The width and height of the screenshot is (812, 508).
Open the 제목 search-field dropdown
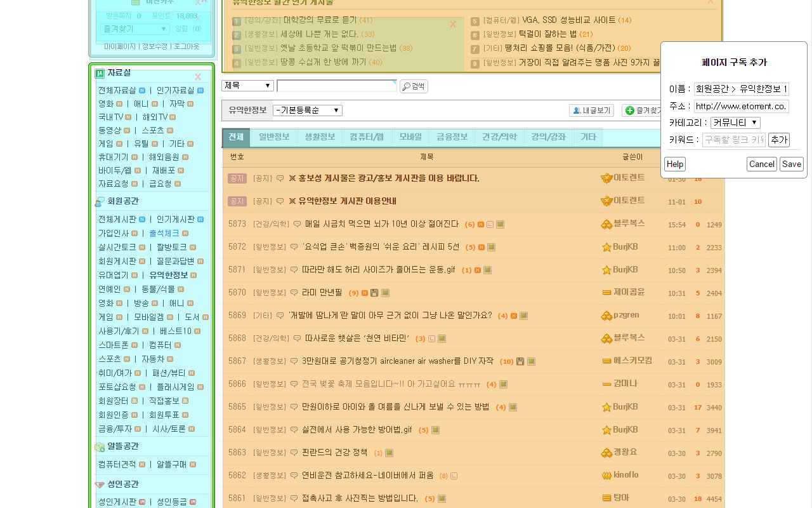point(247,86)
